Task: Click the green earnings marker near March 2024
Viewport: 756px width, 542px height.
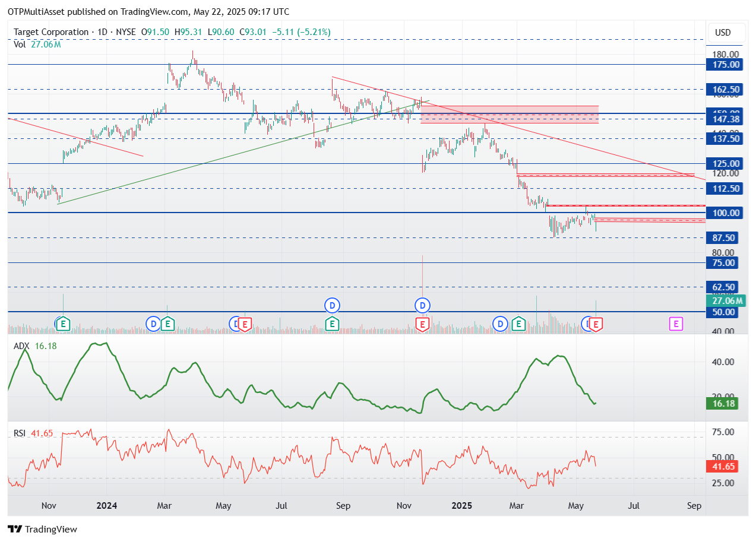Action: (167, 324)
